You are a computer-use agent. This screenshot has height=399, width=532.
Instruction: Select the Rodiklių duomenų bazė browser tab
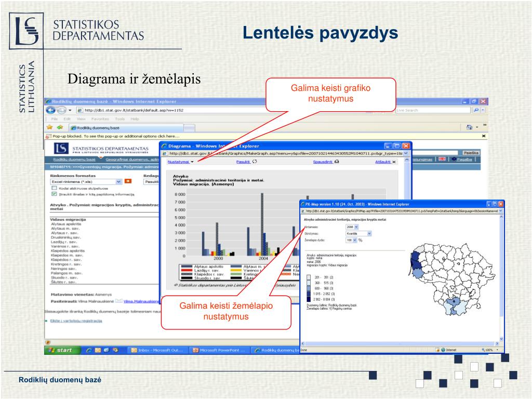[126, 128]
